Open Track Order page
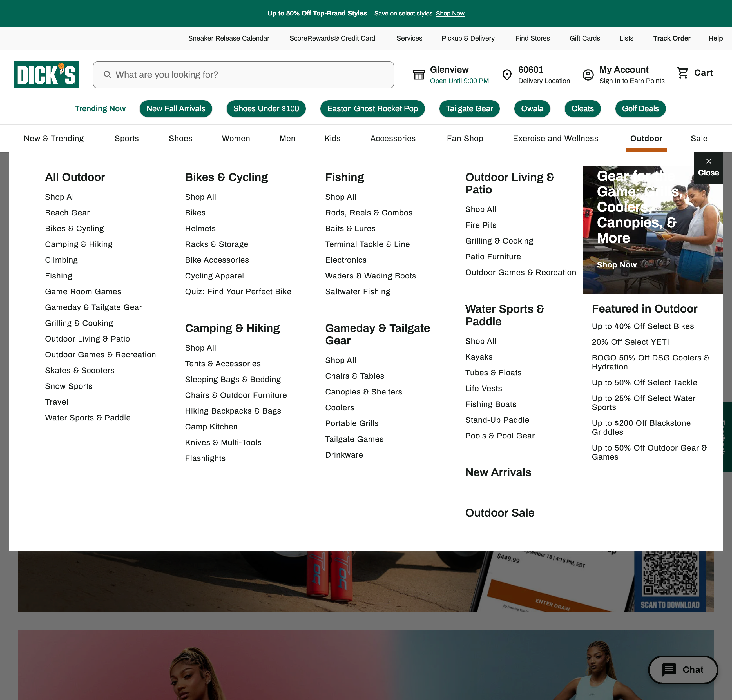 [x=671, y=38]
